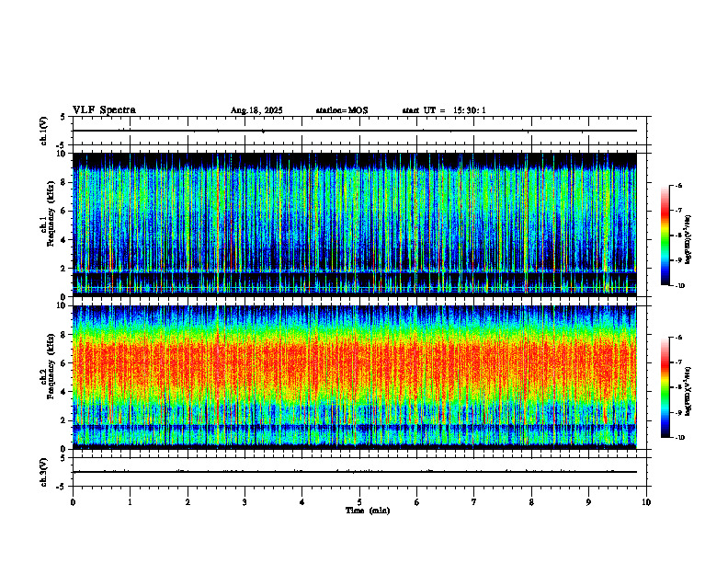This screenshot has height=563, width=728.
Task: Select the "ch.2 Frequency (kHz)" axis label
Action: click(x=47, y=366)
